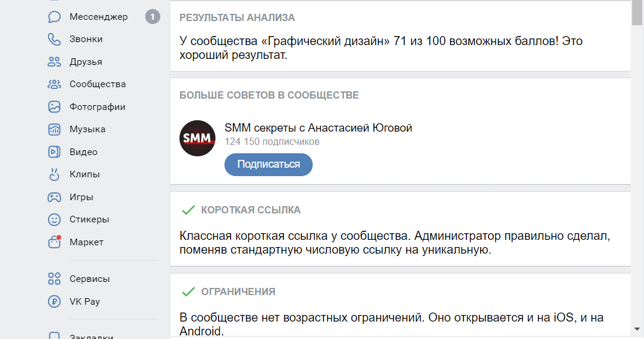This screenshot has height=339, width=644.
Task: Click the Communities group icon
Action: click(55, 84)
